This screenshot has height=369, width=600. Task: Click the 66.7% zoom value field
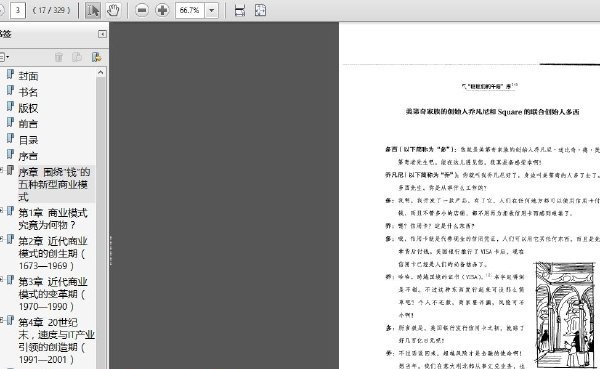coord(190,10)
